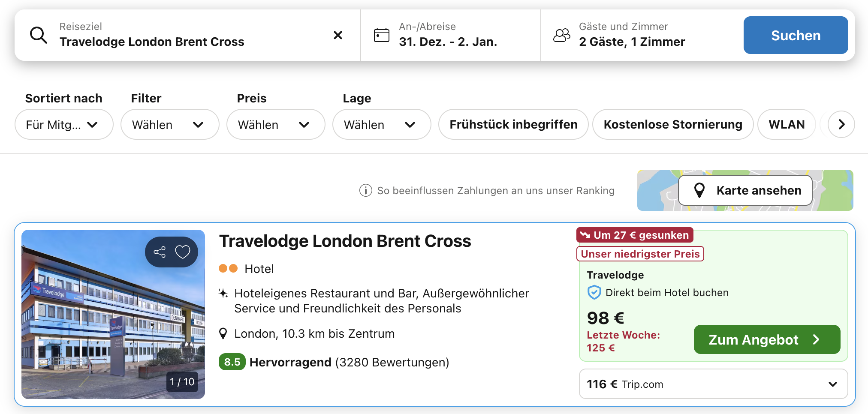Open the Lage dropdown
Screen dimensions: 868x414
pyautogui.click(x=381, y=124)
